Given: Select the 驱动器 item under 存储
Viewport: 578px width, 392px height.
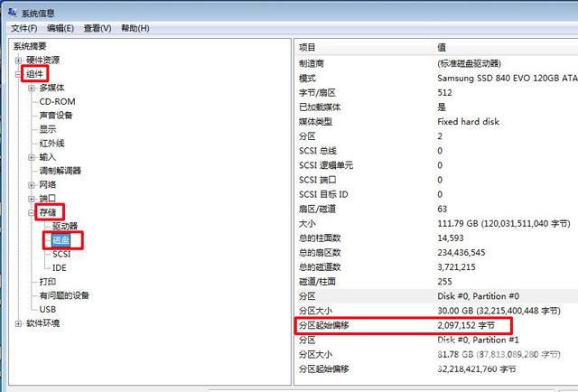Looking at the screenshot, I should click(65, 226).
